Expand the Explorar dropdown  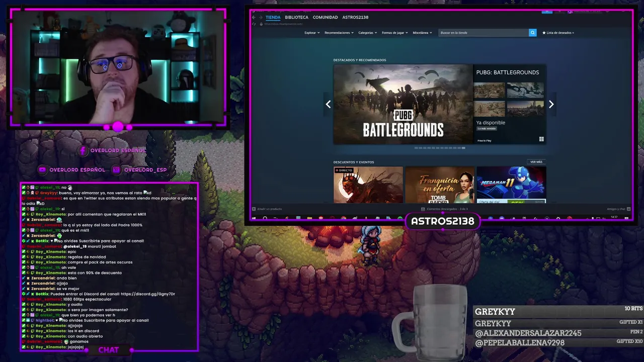(x=312, y=33)
